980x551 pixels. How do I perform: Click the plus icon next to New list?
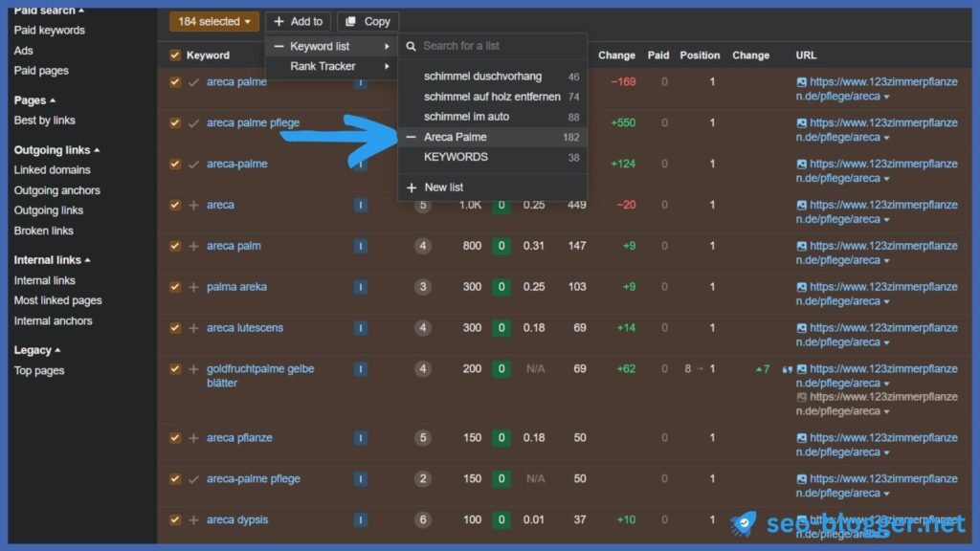coord(412,187)
